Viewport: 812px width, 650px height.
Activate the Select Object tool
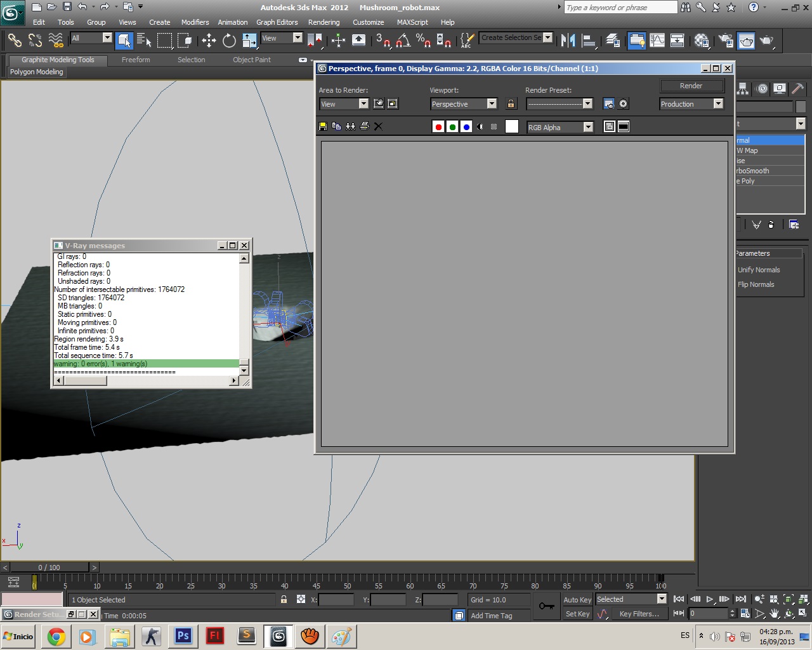pyautogui.click(x=124, y=40)
